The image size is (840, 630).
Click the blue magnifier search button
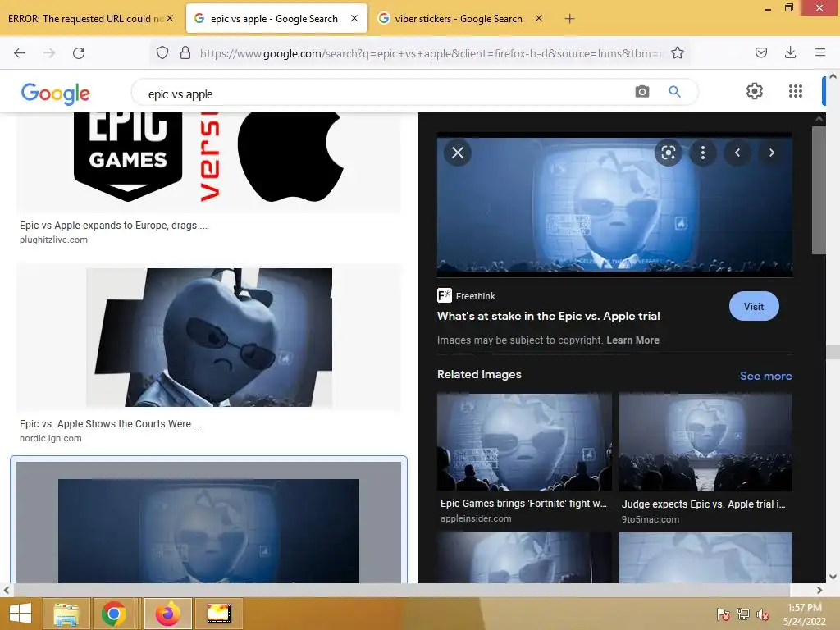coord(674,92)
